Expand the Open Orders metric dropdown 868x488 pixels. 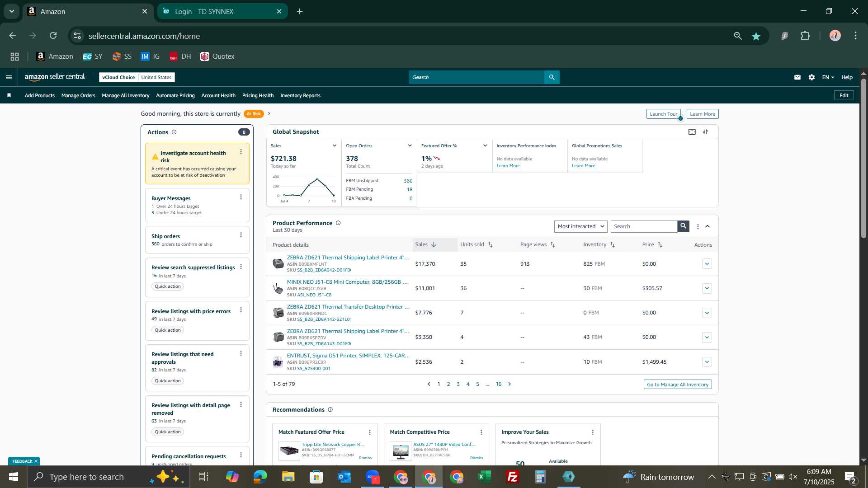pyautogui.click(x=410, y=145)
